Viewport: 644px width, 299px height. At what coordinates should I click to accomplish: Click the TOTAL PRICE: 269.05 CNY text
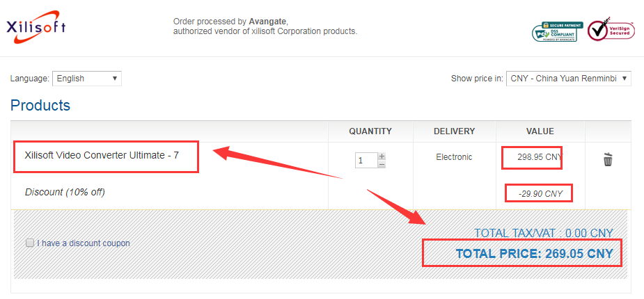[x=534, y=254]
